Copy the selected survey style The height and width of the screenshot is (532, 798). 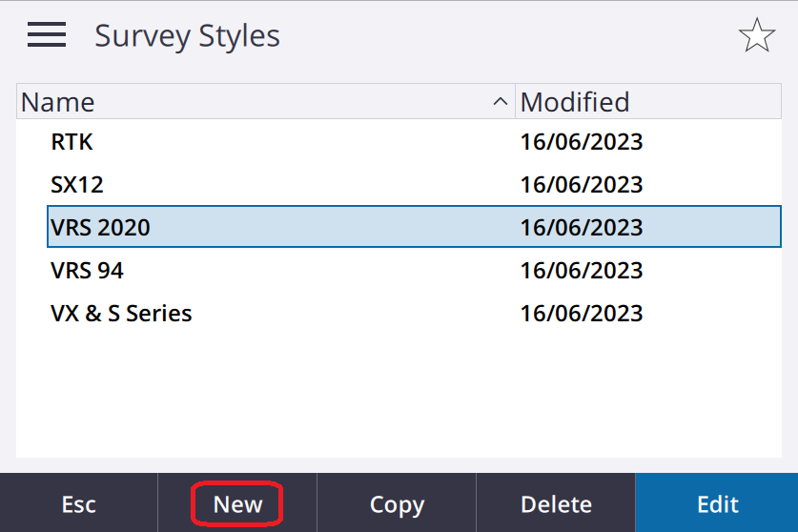[x=397, y=504]
